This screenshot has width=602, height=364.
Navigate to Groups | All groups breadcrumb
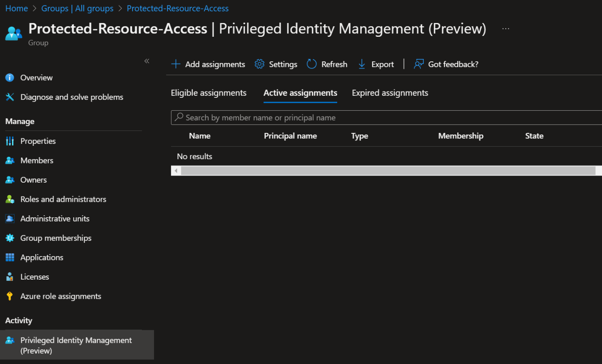(x=77, y=8)
